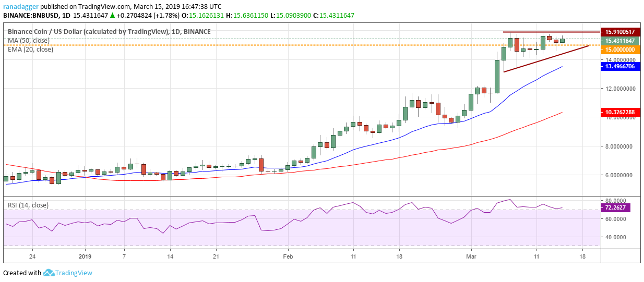Viewport: 644px width, 282px height.
Task: Click the '14' date axis label
Action: click(x=170, y=257)
